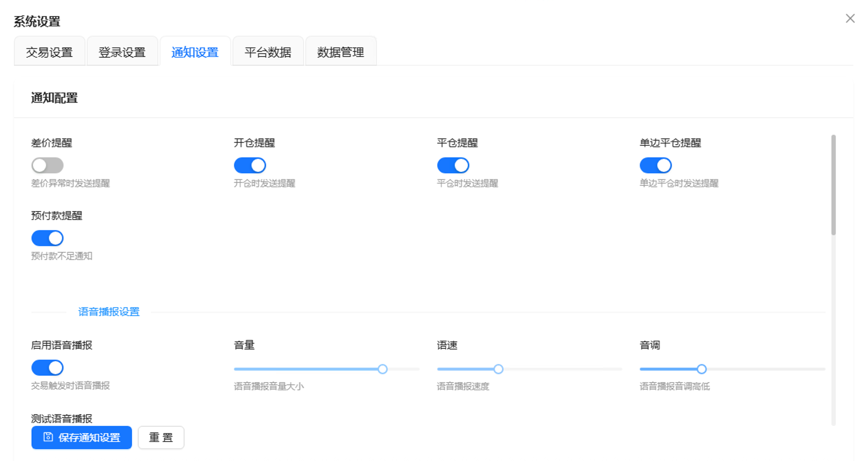The height and width of the screenshot is (461, 868).
Task: Click the 通知配置 heading
Action: click(x=54, y=98)
